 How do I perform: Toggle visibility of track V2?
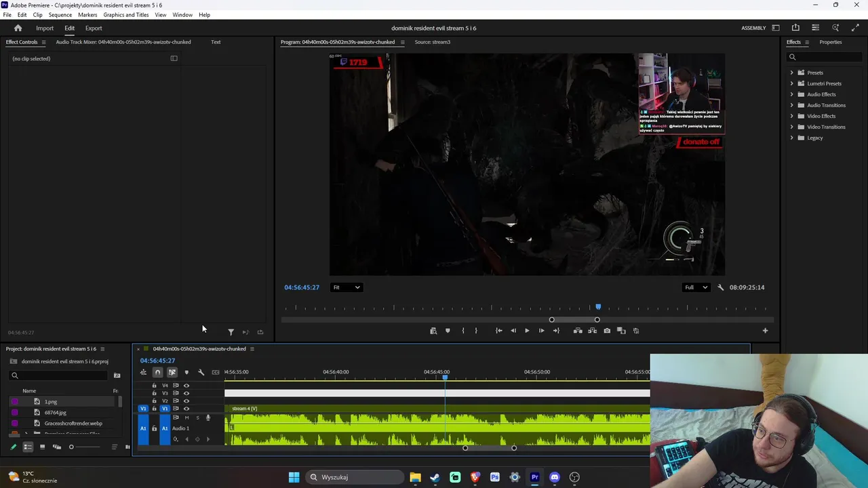tap(186, 401)
